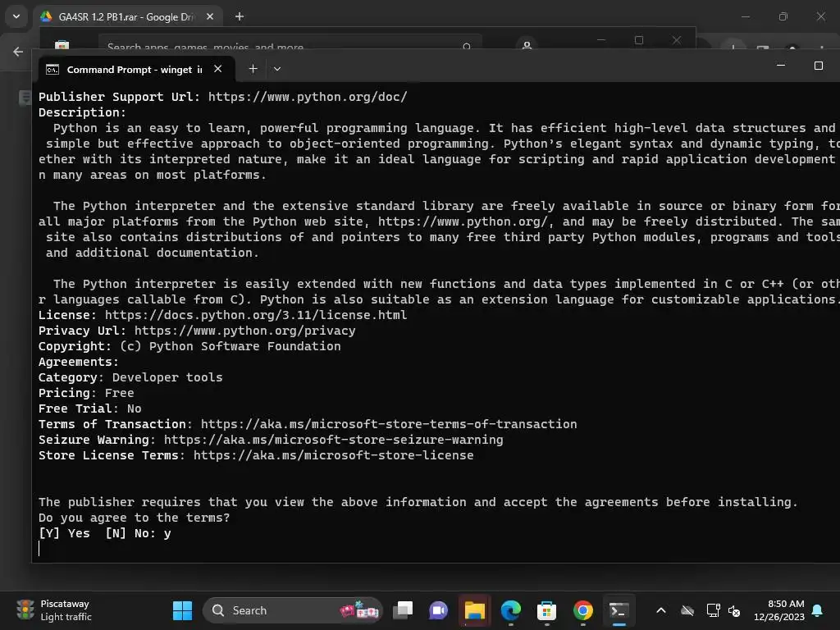
Task: Open Task View from taskbar
Action: pyautogui.click(x=403, y=610)
